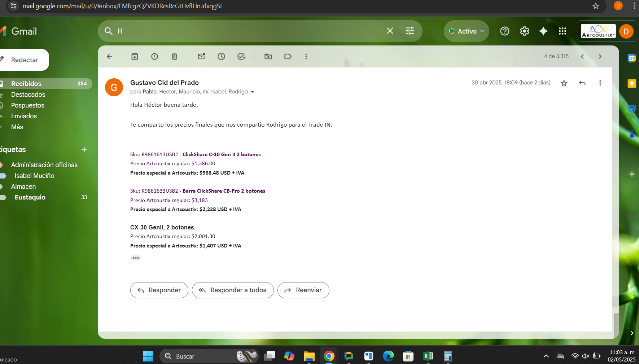Archive this email

(x=135, y=56)
